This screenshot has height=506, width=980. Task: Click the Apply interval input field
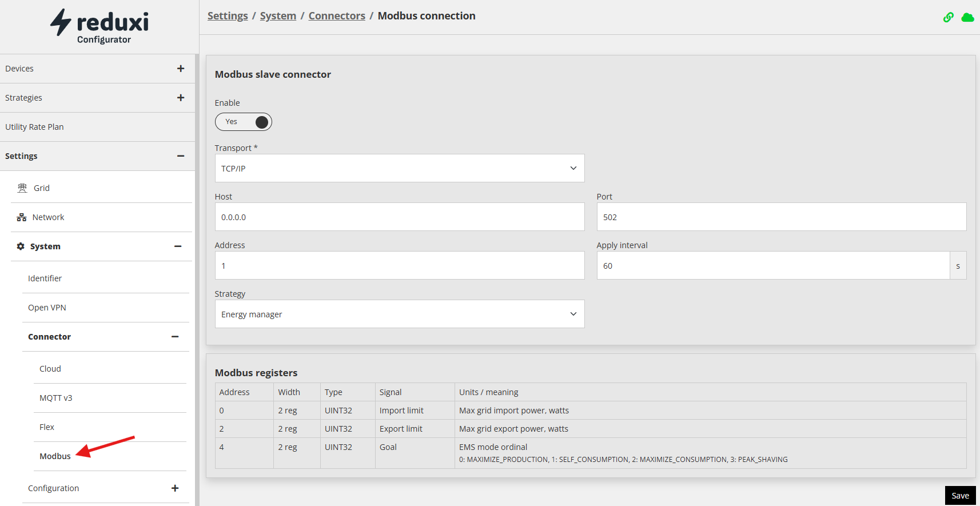773,265
